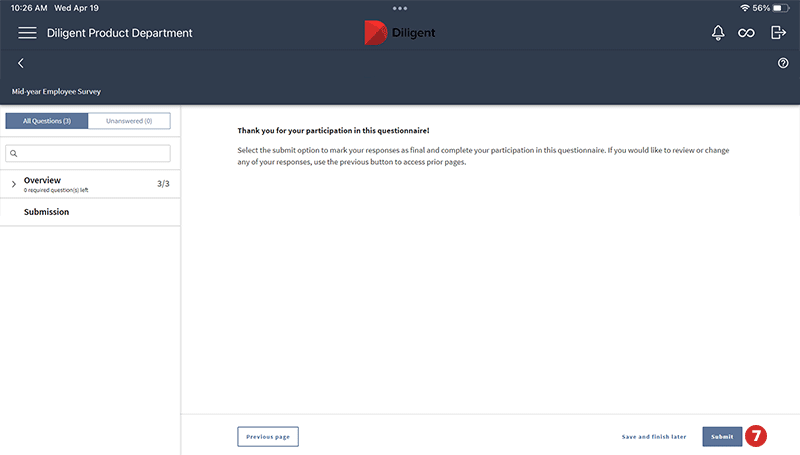The width and height of the screenshot is (800, 455).
Task: Click the Previous page button
Action: (268, 436)
